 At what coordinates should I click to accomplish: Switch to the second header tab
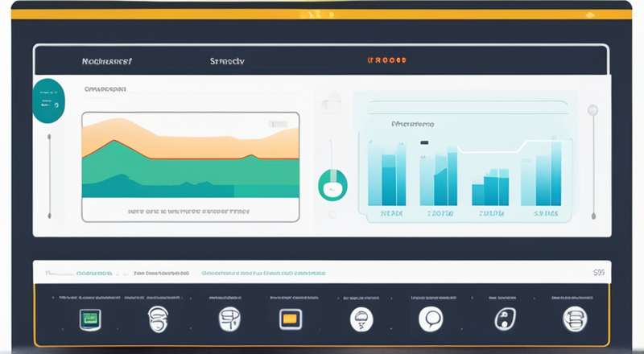(x=227, y=61)
